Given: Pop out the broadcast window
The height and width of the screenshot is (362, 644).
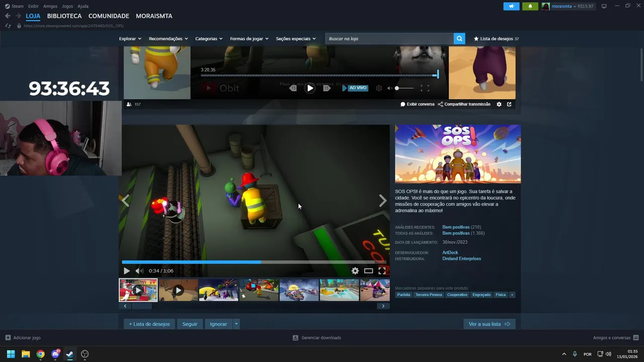Looking at the screenshot, I should (509, 104).
